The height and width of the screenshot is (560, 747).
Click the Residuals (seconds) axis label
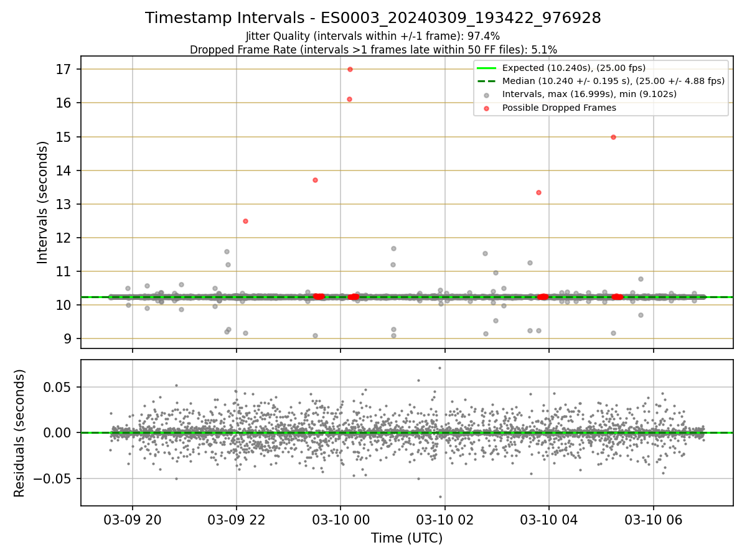[19, 433]
